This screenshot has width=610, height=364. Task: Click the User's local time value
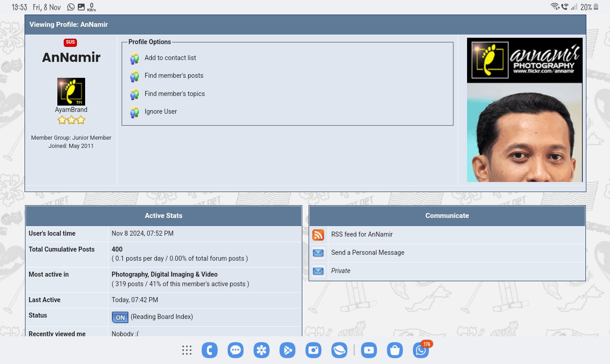(x=142, y=233)
